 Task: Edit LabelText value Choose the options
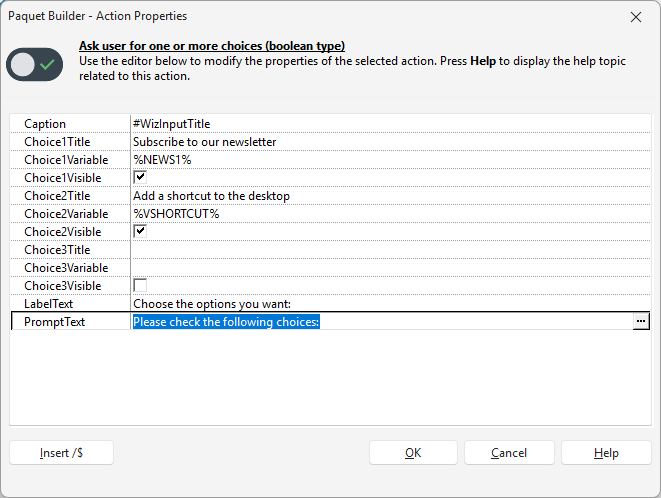[x=390, y=304]
